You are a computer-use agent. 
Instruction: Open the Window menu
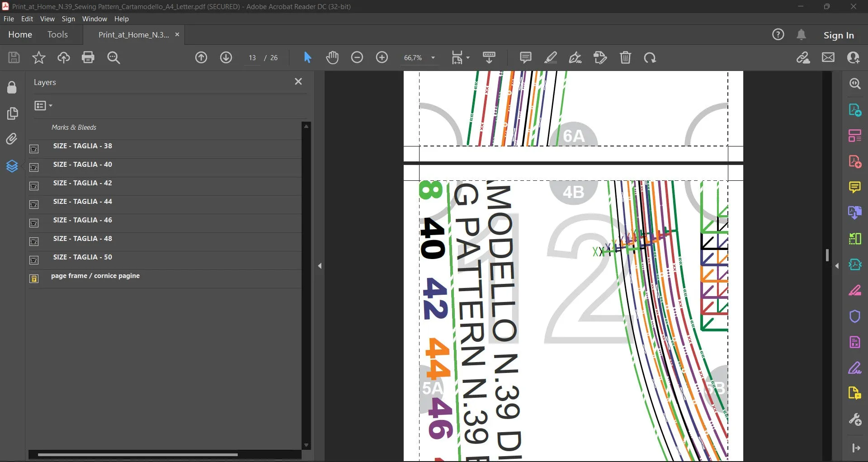(x=94, y=19)
